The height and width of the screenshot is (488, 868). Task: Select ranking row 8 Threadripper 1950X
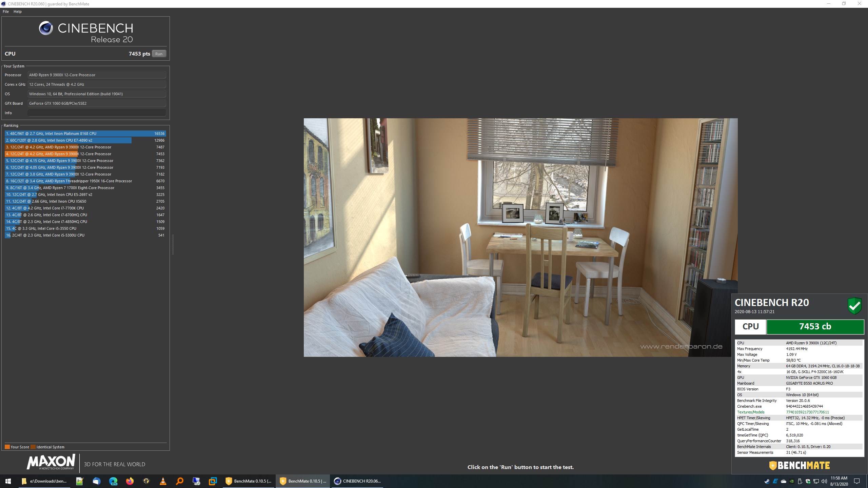pyautogui.click(x=85, y=181)
